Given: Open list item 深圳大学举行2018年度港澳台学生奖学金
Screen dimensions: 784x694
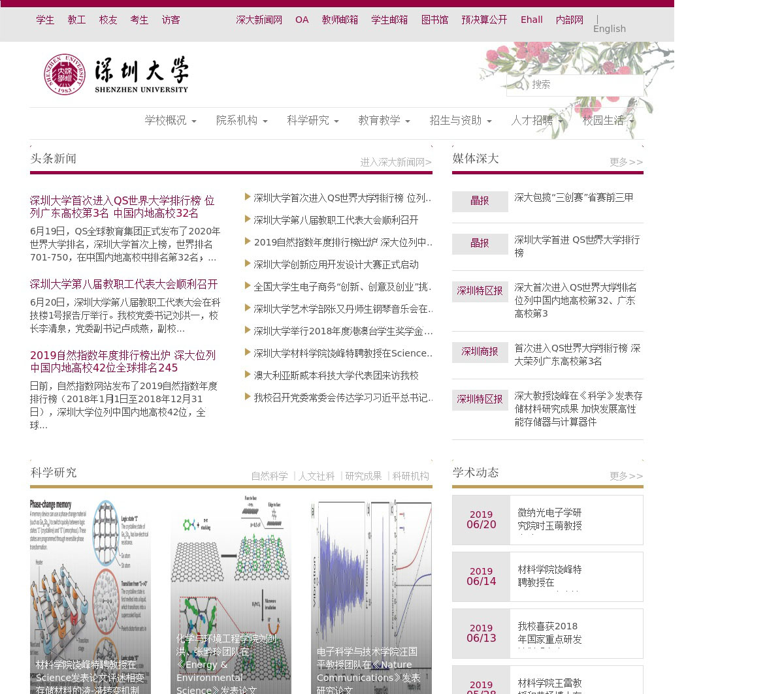Looking at the screenshot, I should click(343, 332).
